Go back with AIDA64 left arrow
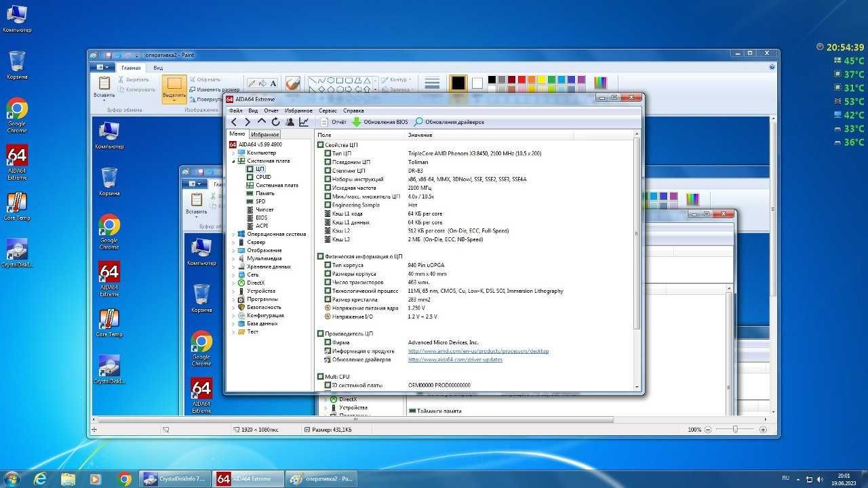Viewport: 868px width, 488px height. tap(234, 122)
